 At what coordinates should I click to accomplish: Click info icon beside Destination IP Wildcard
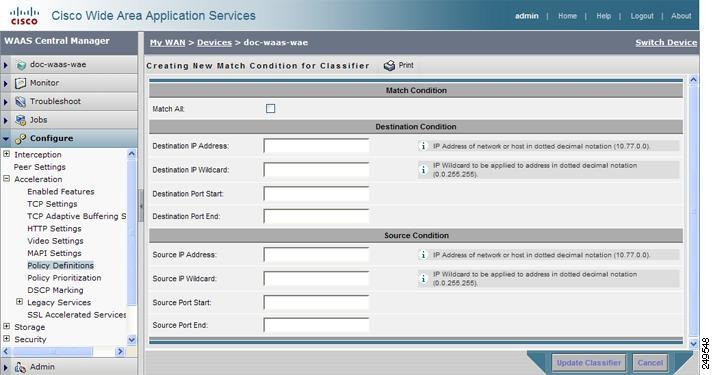pyautogui.click(x=423, y=170)
